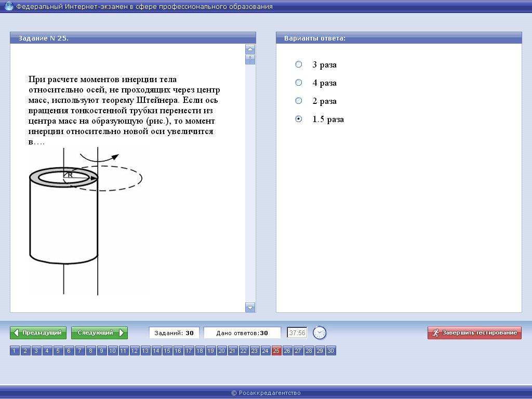Select question number 11
The height and width of the screenshot is (399, 532).
pyautogui.click(x=124, y=351)
